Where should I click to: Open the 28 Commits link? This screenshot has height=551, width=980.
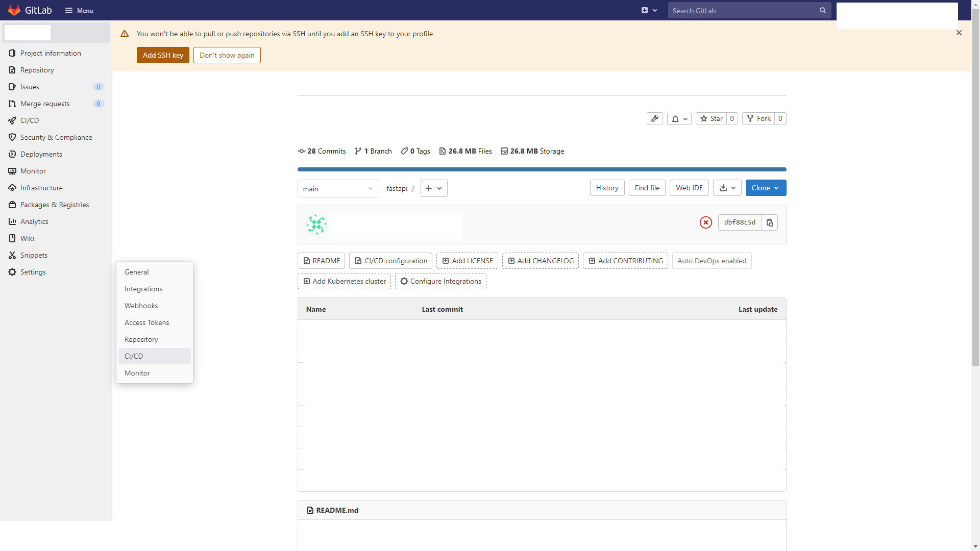pyautogui.click(x=322, y=151)
